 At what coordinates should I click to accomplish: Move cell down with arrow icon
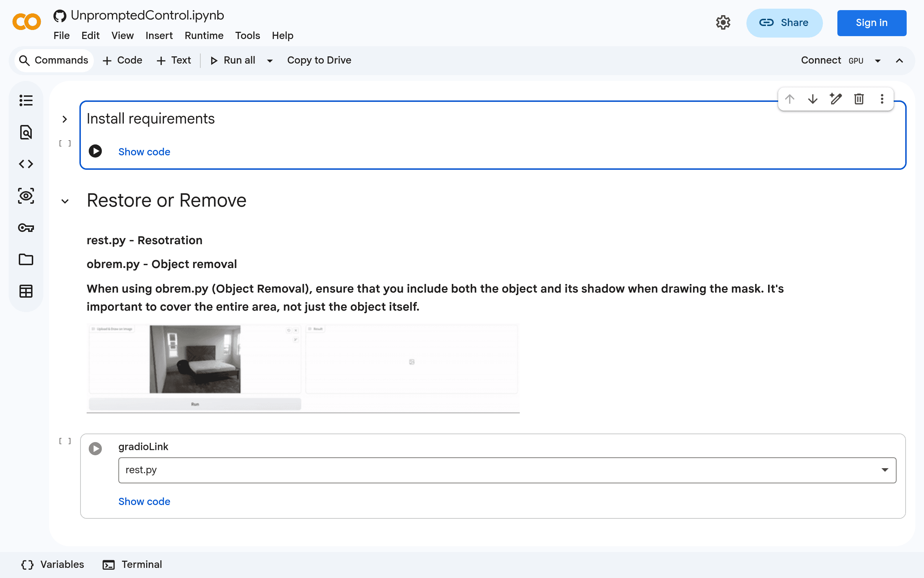(x=813, y=99)
